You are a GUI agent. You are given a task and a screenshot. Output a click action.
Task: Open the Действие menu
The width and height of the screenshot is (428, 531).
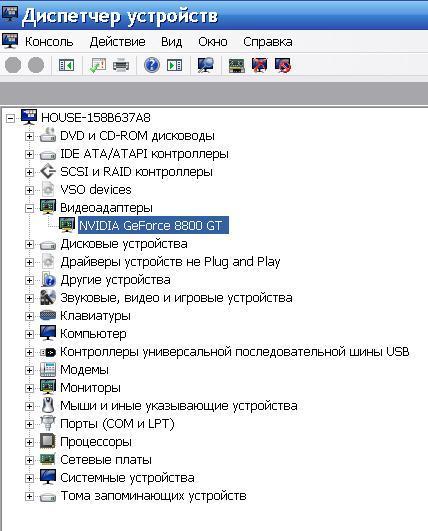117,42
